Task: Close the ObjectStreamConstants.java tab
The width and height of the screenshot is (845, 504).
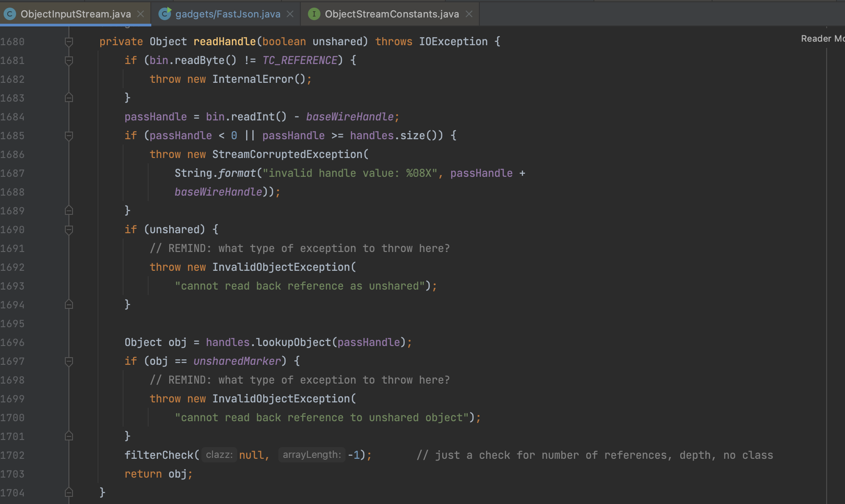Action: pyautogui.click(x=469, y=14)
